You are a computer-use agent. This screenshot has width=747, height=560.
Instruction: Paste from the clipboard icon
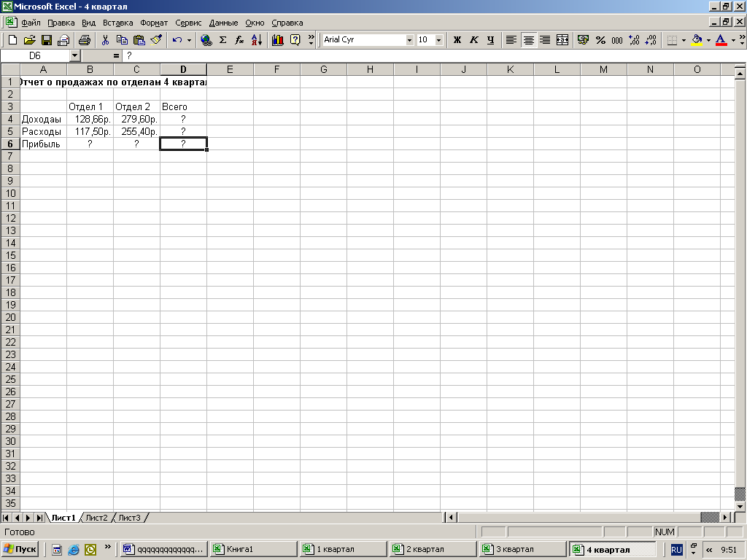(139, 40)
